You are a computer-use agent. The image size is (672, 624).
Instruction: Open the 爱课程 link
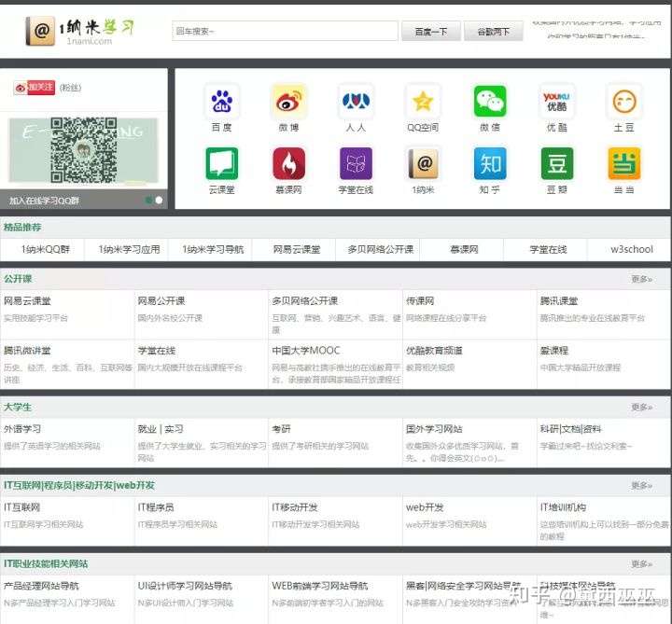554,351
